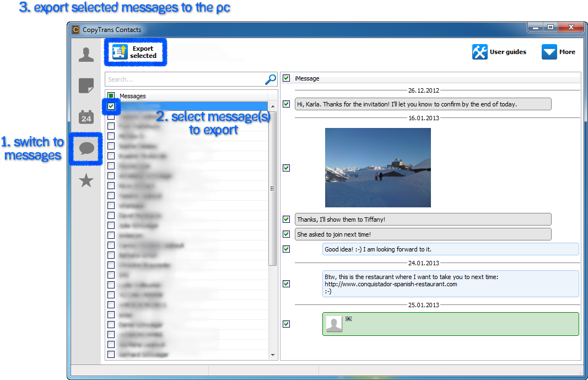Uncheck the "Good idea! :-)" message checkbox
This screenshot has width=588, height=380.
[287, 249]
